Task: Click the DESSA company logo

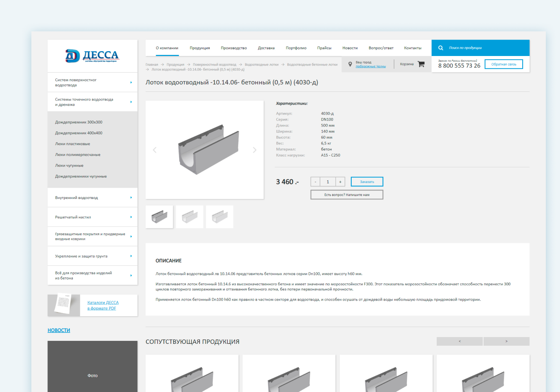Action: tap(92, 56)
